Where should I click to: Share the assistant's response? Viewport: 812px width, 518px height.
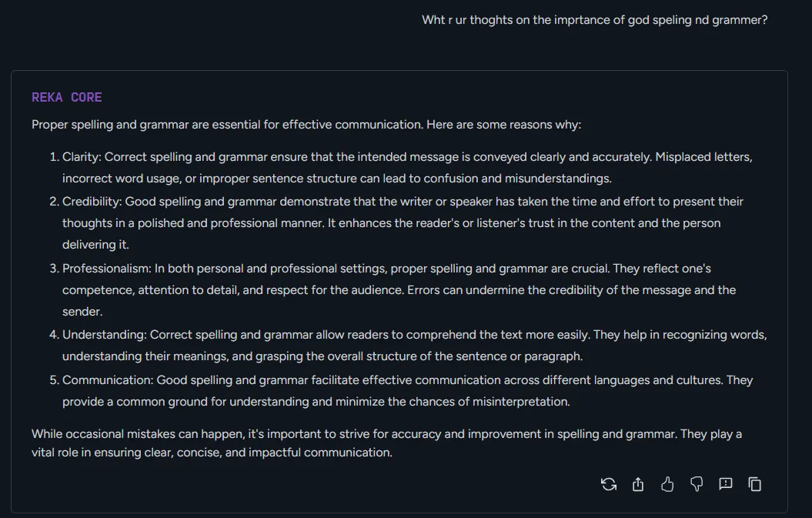(637, 483)
